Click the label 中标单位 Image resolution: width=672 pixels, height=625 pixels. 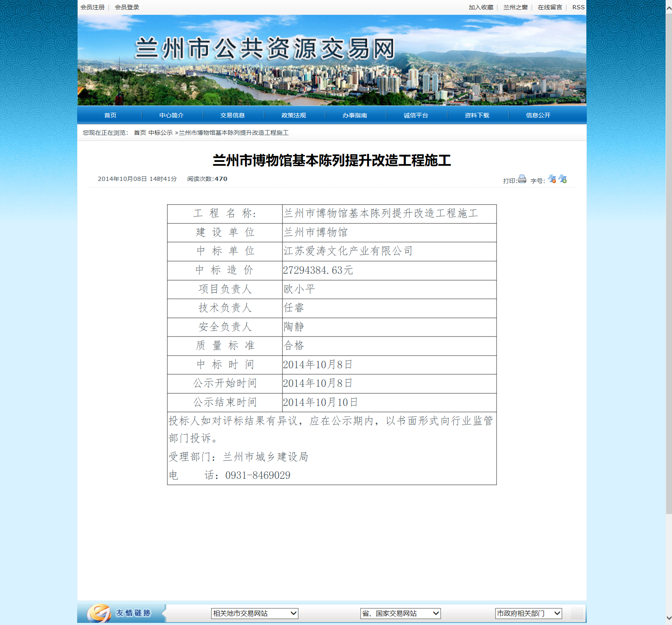[x=225, y=251]
